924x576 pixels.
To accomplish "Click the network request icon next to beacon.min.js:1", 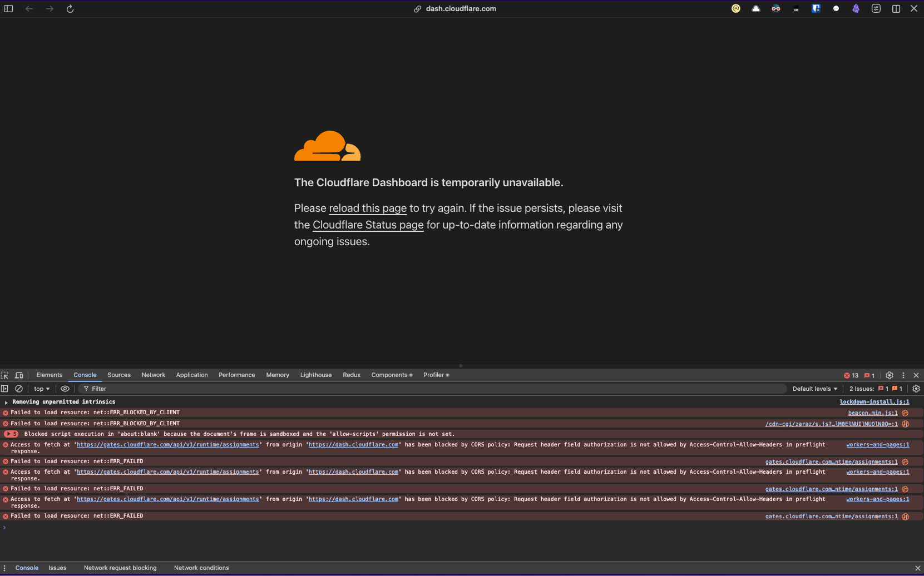I will click(905, 413).
